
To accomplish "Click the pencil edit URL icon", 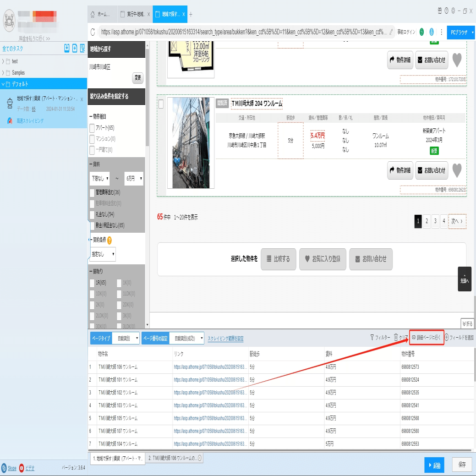I will point(391,32).
